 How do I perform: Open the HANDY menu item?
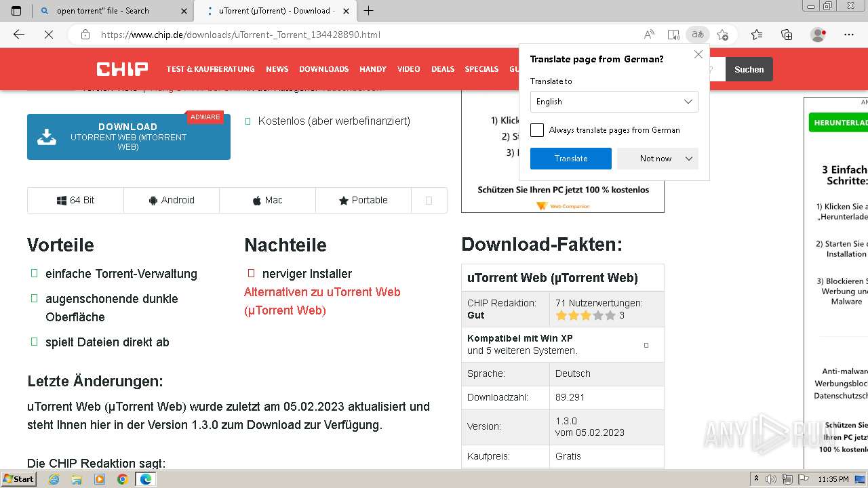373,69
